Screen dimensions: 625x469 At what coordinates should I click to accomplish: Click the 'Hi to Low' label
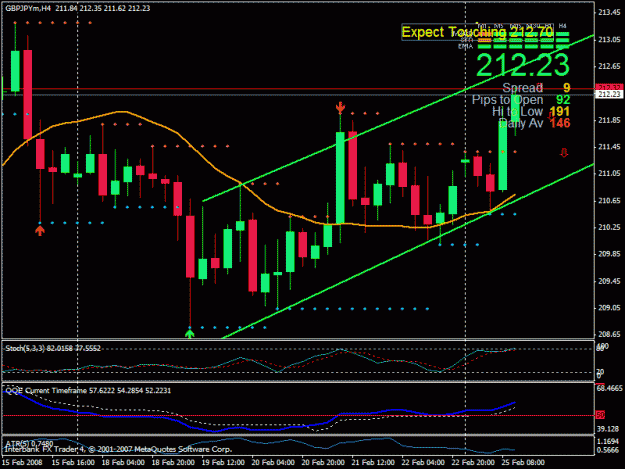[x=517, y=111]
